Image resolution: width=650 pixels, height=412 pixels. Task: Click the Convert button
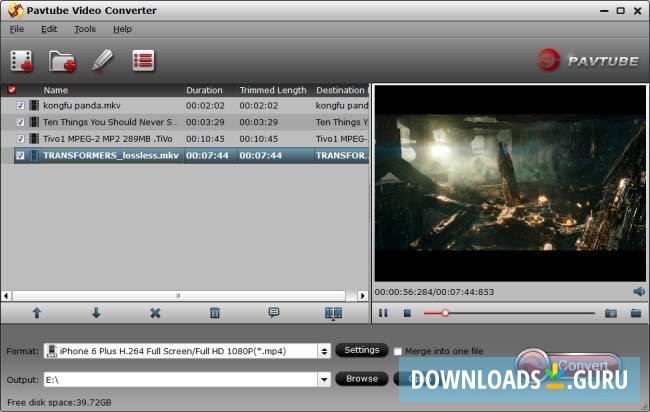point(569,365)
